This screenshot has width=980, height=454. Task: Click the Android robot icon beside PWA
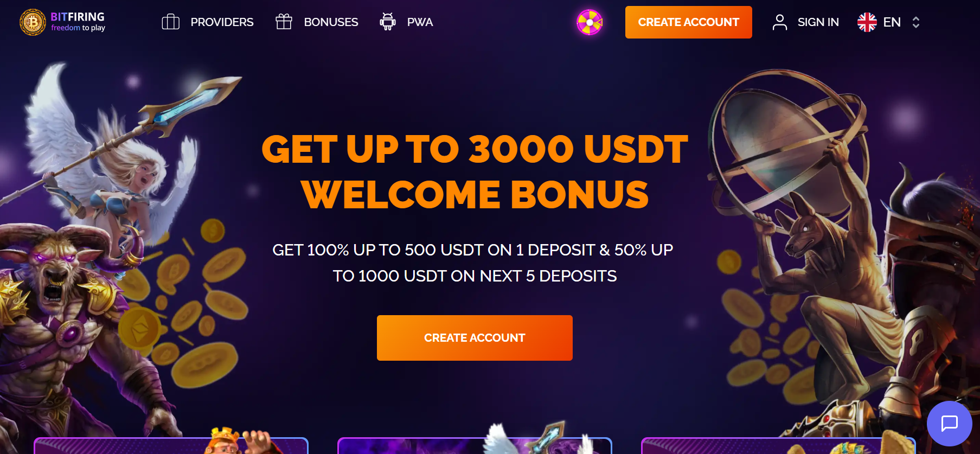pos(387,22)
